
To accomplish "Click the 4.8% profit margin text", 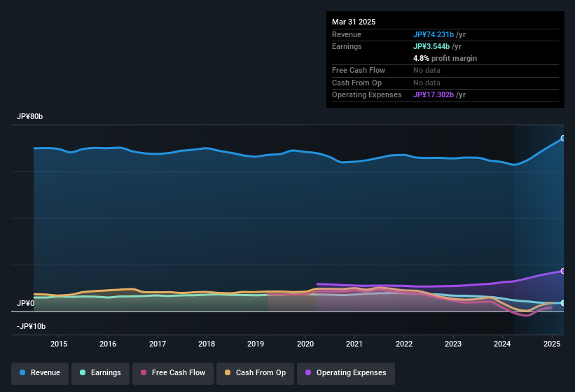I will point(445,58).
